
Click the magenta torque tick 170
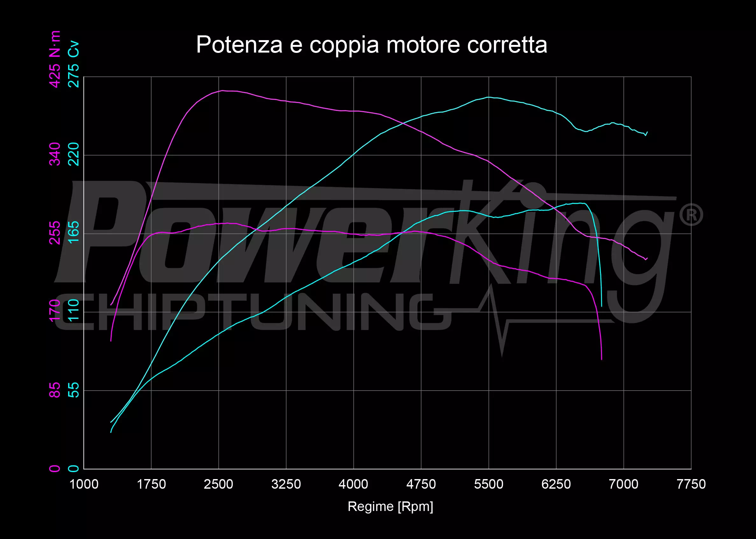pos(55,311)
